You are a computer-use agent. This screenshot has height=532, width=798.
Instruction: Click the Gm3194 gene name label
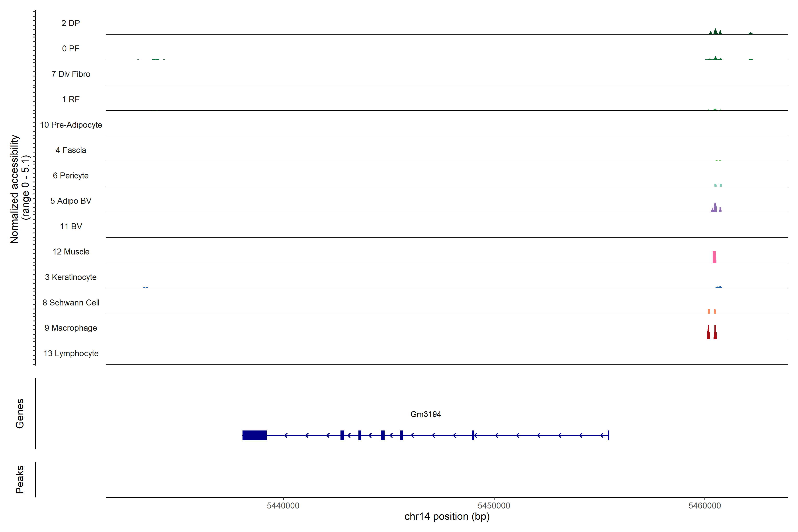(425, 414)
